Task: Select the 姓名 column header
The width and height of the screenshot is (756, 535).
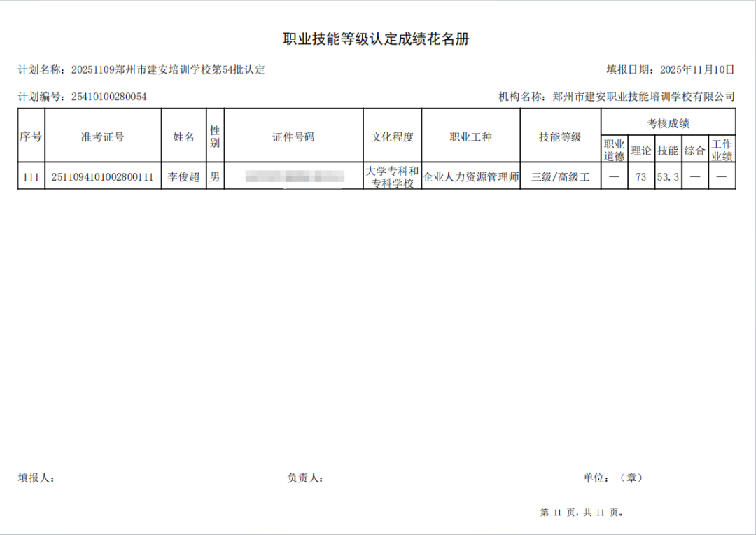Action: [183, 137]
